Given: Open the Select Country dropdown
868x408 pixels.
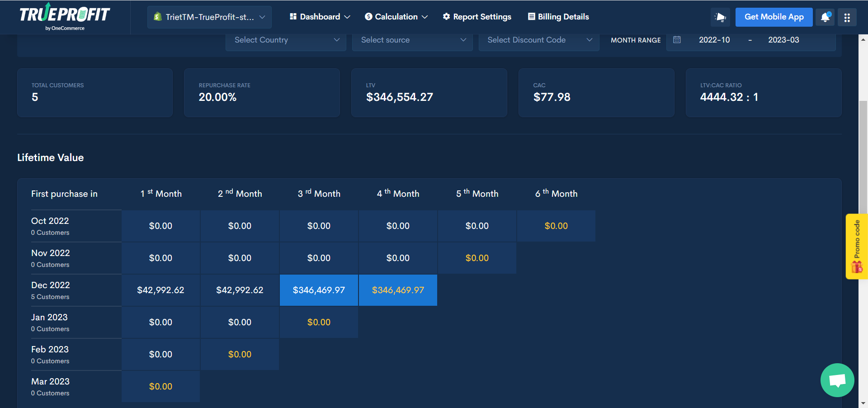Looking at the screenshot, I should pos(286,40).
